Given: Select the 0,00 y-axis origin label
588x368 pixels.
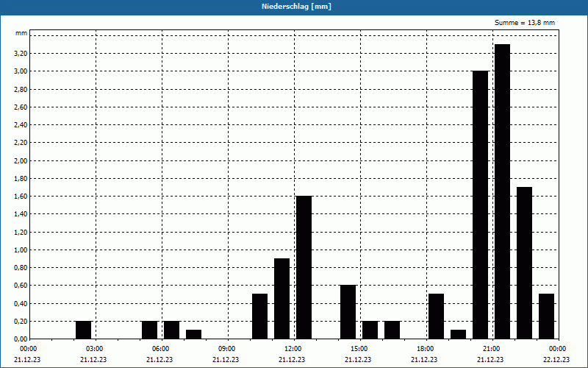Looking at the screenshot, I should click(21, 339).
